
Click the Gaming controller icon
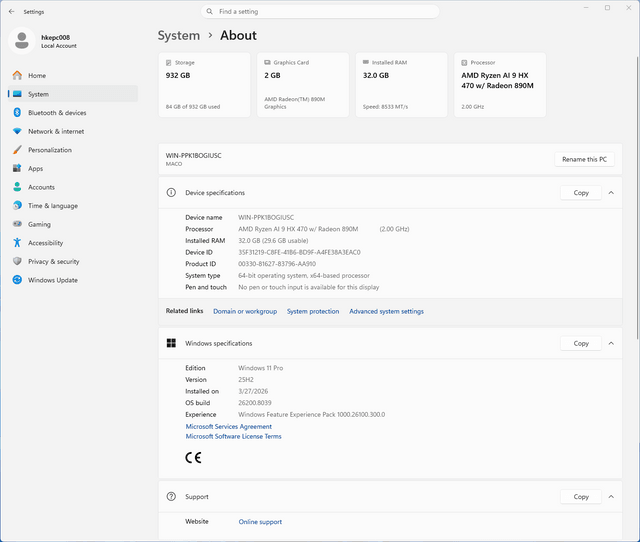(x=17, y=224)
